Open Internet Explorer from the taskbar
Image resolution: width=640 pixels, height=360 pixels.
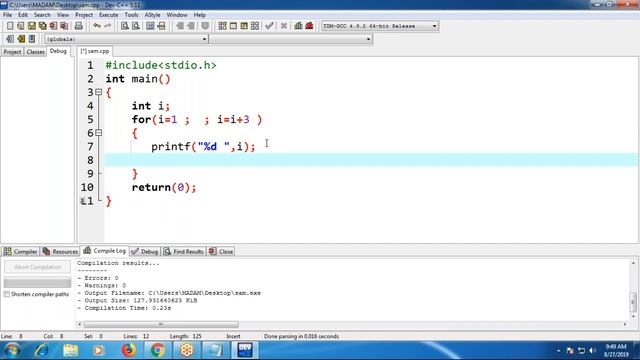point(42,350)
